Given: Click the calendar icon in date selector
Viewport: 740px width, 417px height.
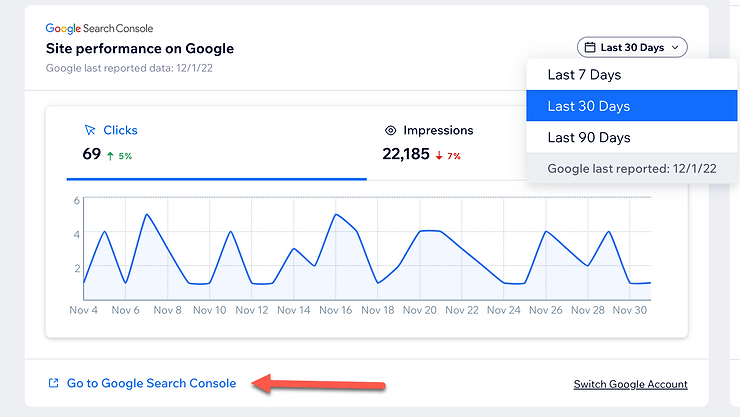Looking at the screenshot, I should (x=590, y=47).
